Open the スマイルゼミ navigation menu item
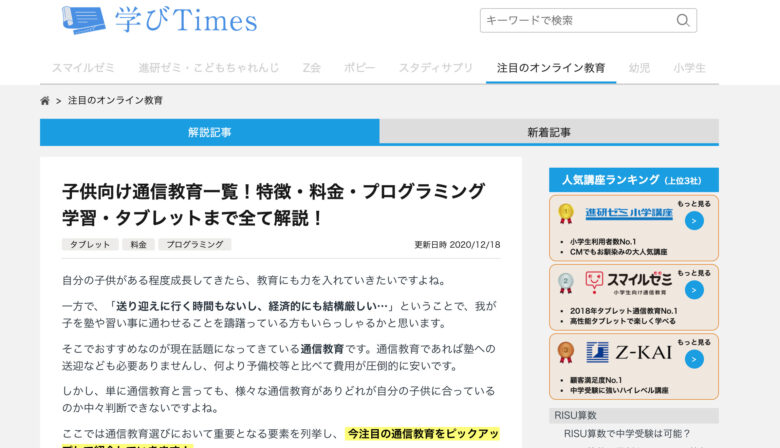Viewport: 780px width, 448px height. click(83, 68)
